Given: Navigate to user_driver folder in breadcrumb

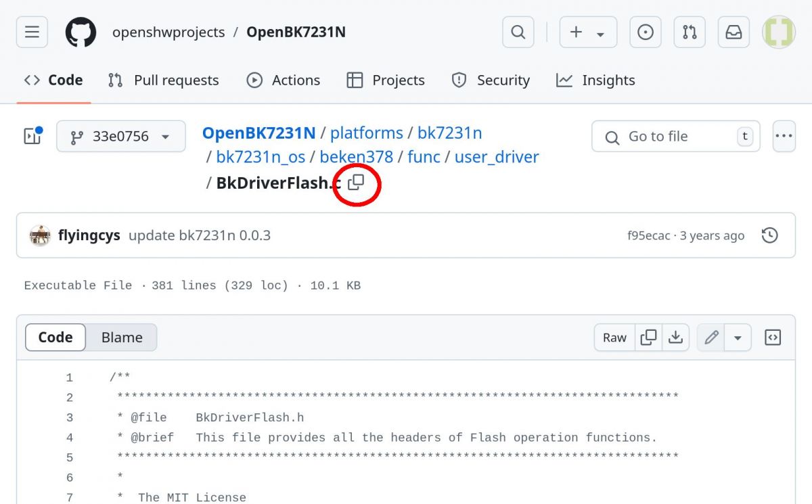Looking at the screenshot, I should point(497,157).
